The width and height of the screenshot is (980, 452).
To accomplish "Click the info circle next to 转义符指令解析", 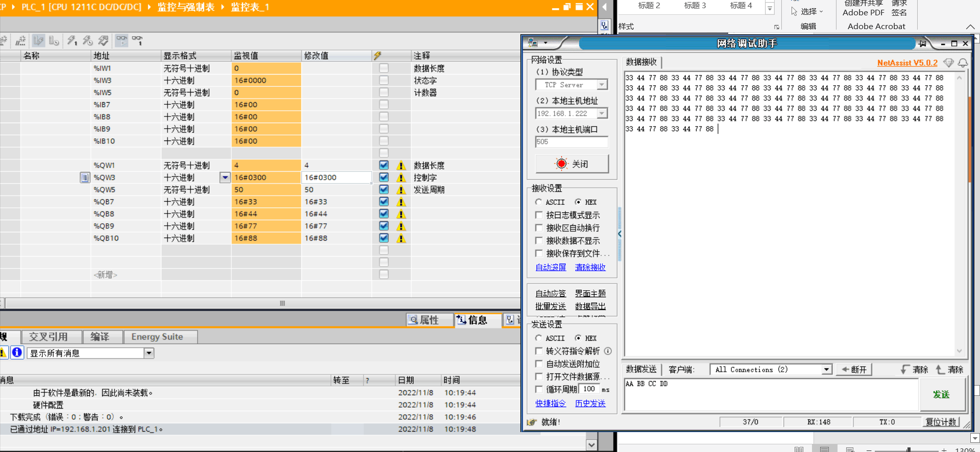I will coord(608,351).
